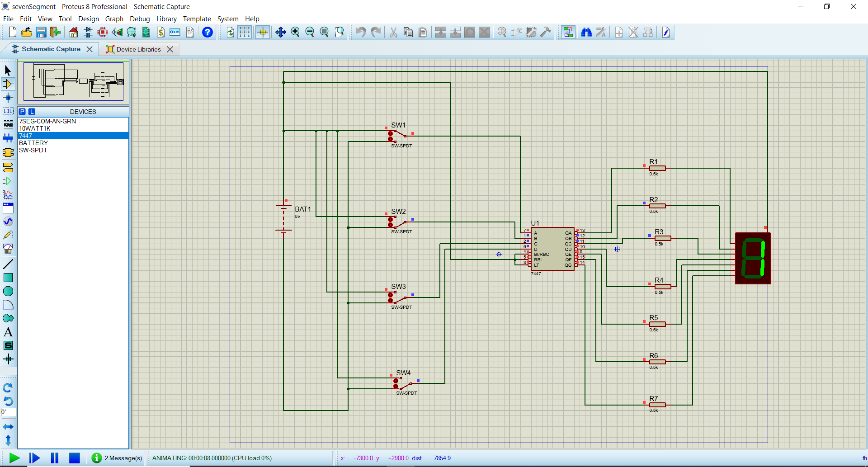Select BATTERY in the devices list
Screen dimensions: 868x467
(33, 143)
